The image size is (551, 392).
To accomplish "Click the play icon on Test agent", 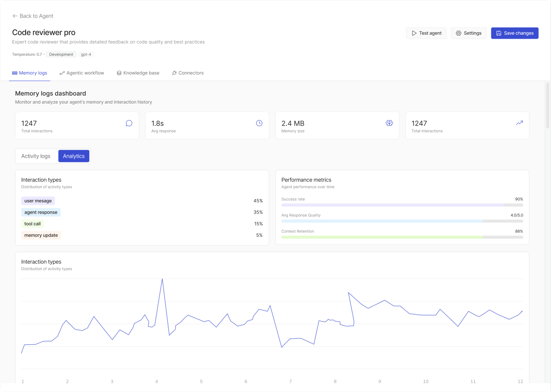I will click(414, 33).
